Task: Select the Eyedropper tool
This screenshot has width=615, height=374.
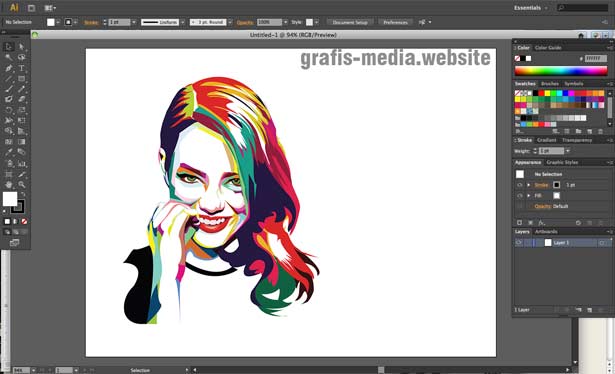Action: click(x=9, y=152)
